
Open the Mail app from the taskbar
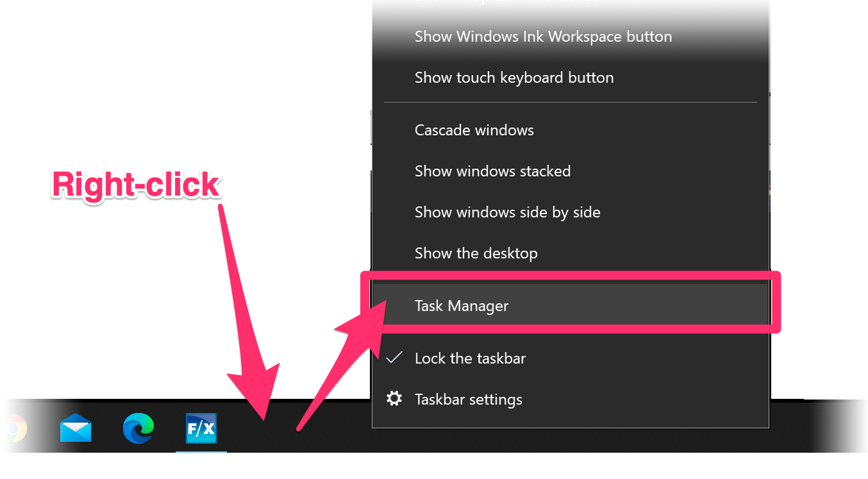coord(76,428)
